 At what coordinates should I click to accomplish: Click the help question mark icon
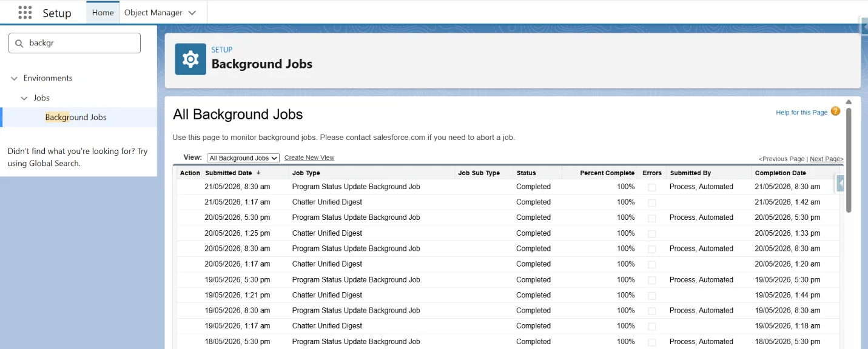(835, 111)
